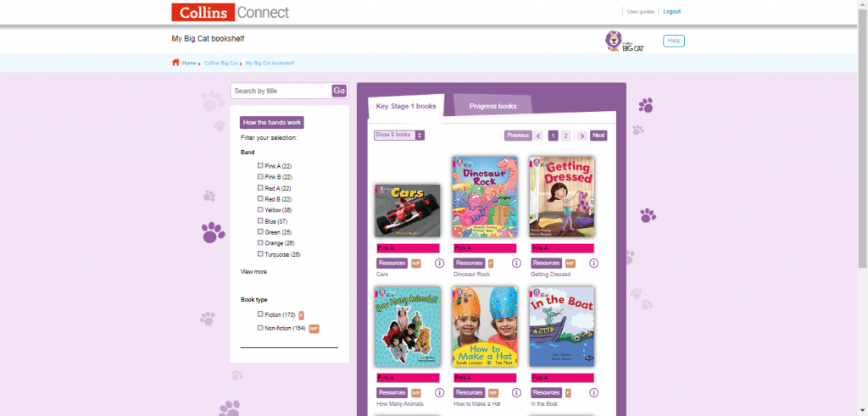The height and width of the screenshot is (416, 868).
Task: Open Resources for Getting Dressed
Action: (x=547, y=263)
